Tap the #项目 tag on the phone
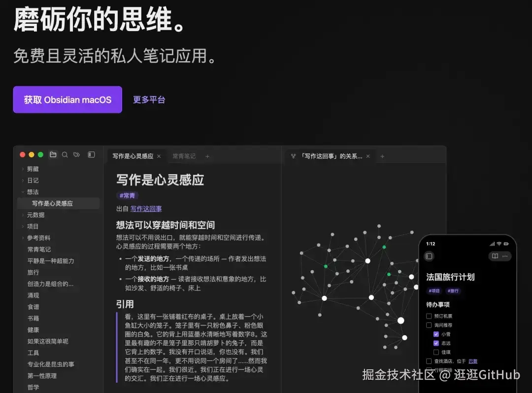This screenshot has height=393, width=532. click(434, 291)
